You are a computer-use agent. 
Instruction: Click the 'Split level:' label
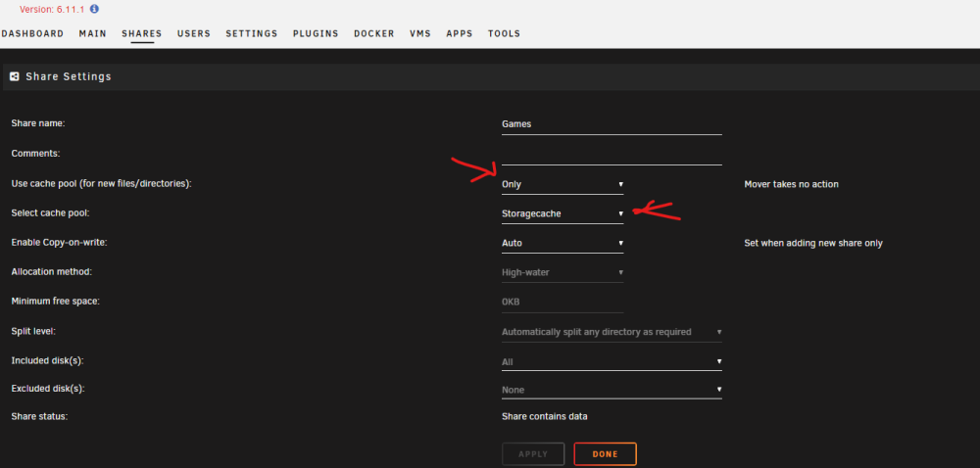[33, 331]
